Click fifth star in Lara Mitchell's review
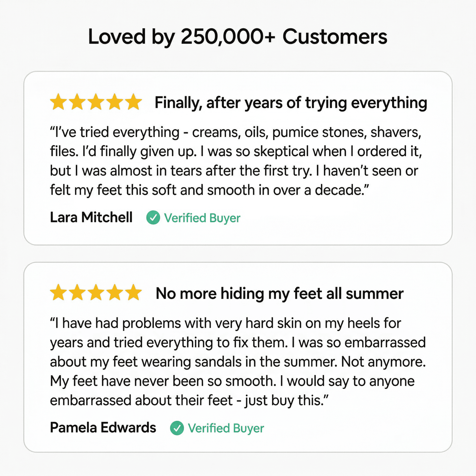 pos(133,102)
